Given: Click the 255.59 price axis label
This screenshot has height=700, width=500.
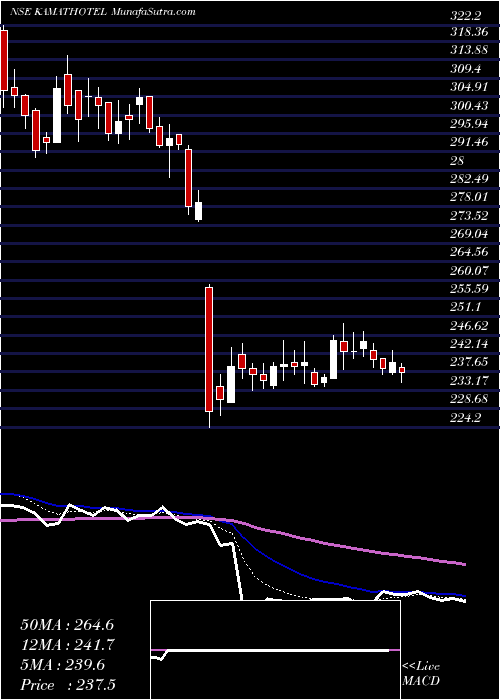Looking at the screenshot, I should click(x=470, y=289).
